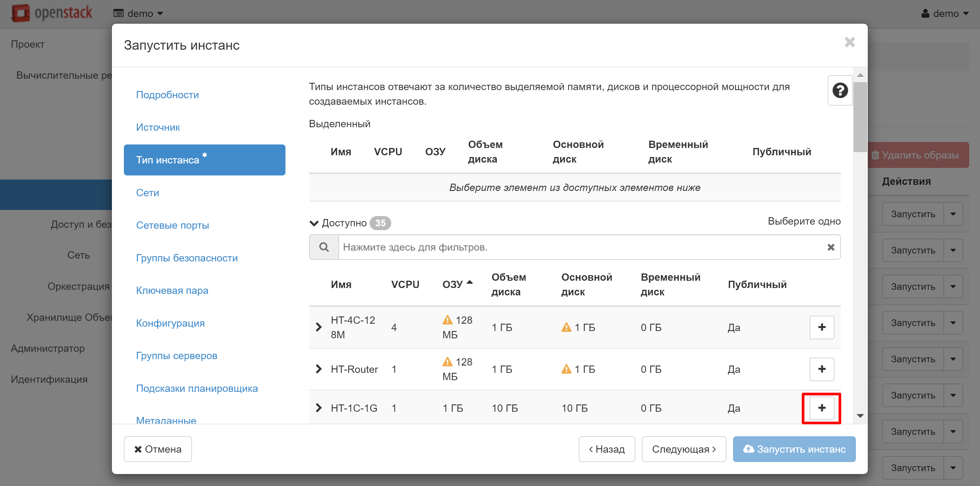980x486 pixels.
Task: Clear the filter field with X
Action: [831, 247]
